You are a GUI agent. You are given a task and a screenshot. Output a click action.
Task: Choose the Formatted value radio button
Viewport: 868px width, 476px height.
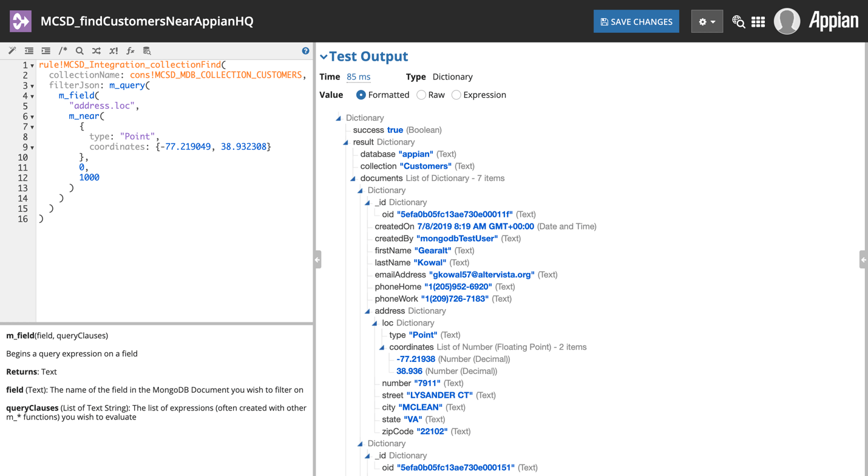tap(362, 95)
